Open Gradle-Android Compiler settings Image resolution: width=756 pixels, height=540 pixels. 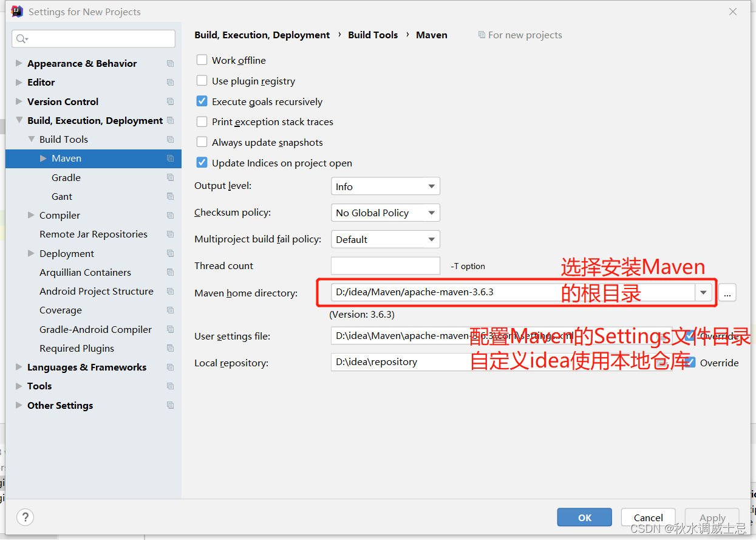pos(96,329)
